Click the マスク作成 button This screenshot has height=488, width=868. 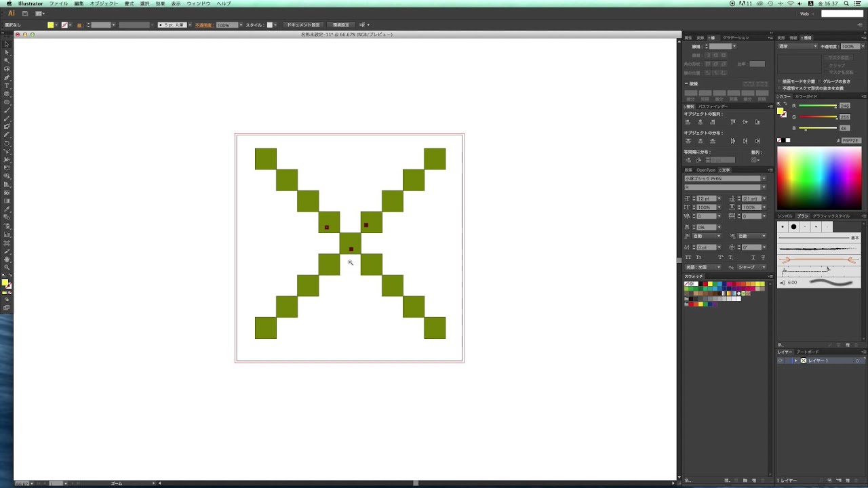coord(838,58)
